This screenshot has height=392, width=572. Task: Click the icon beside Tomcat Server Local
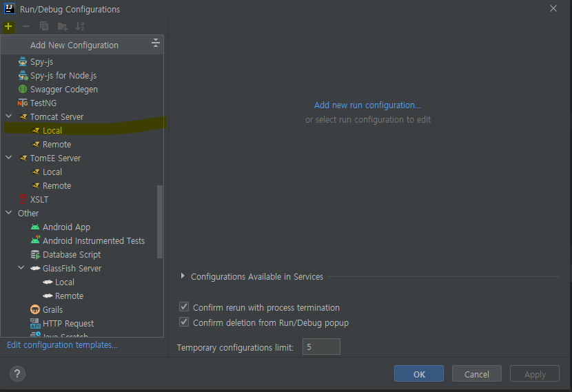35,130
